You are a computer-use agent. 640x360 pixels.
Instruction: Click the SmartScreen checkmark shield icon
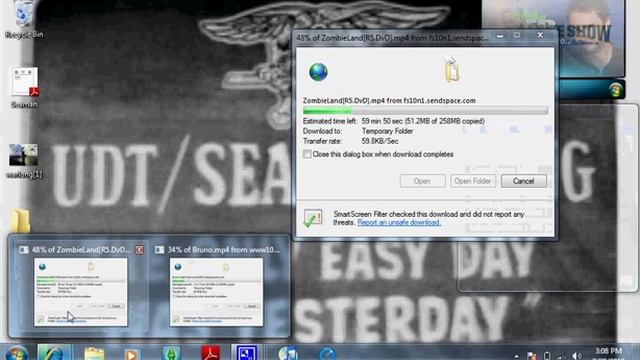[x=313, y=218]
